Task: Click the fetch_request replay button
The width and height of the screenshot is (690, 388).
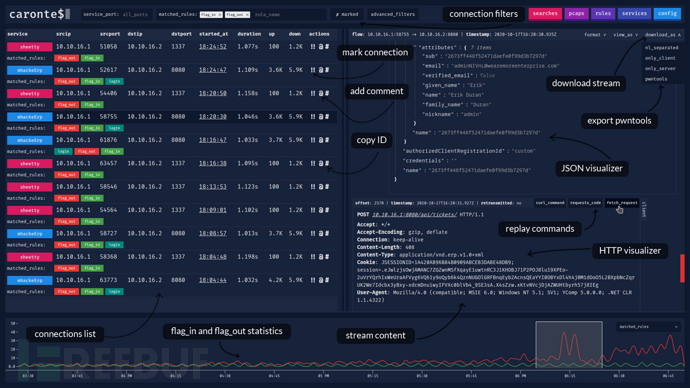Action: 622,203
